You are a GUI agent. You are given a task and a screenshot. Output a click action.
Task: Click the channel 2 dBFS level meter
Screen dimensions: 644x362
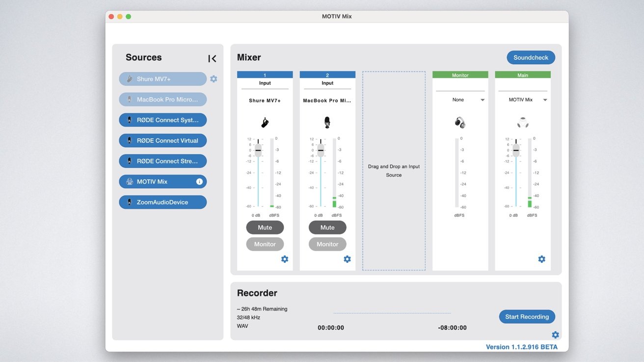click(335, 173)
